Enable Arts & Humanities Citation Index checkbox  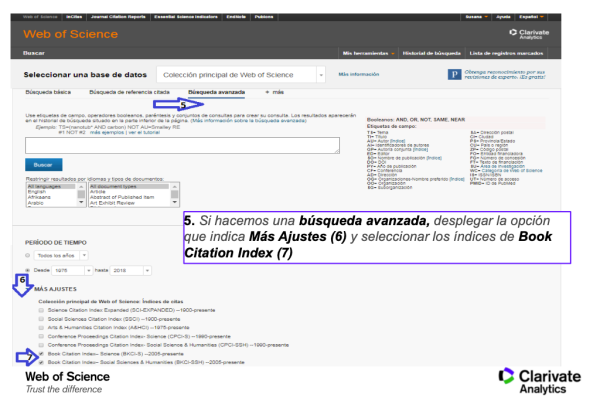(x=41, y=328)
